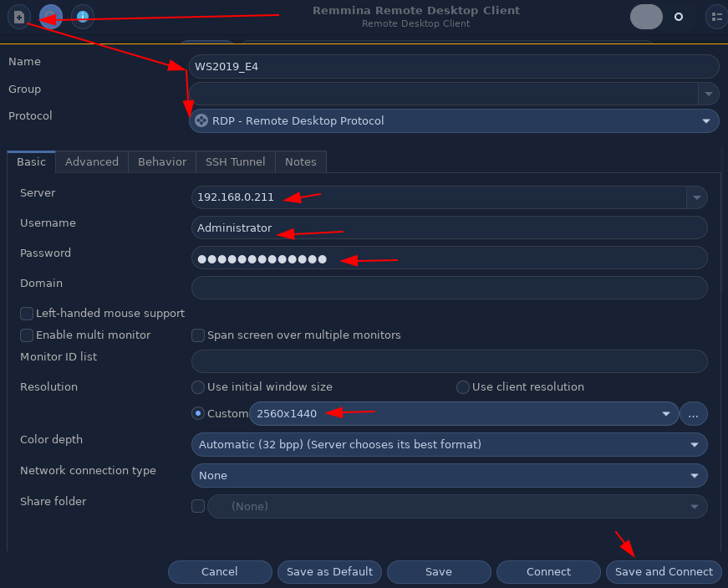This screenshot has height=588, width=728.
Task: Open the Network connection type dropdown
Action: click(449, 476)
